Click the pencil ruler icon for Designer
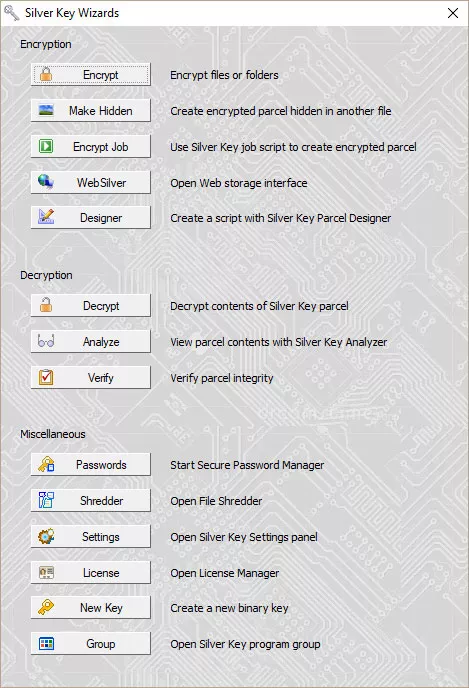Image resolution: width=469 pixels, height=688 pixels. point(46,217)
